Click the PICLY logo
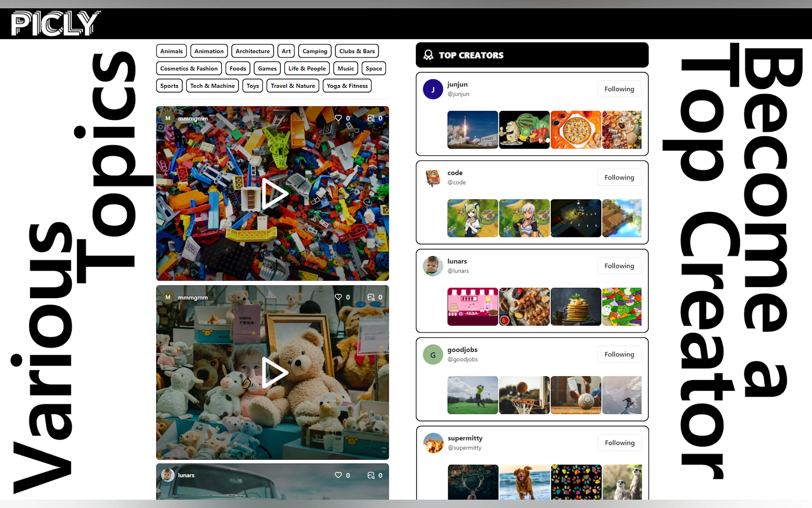812x508 pixels. [55, 23]
